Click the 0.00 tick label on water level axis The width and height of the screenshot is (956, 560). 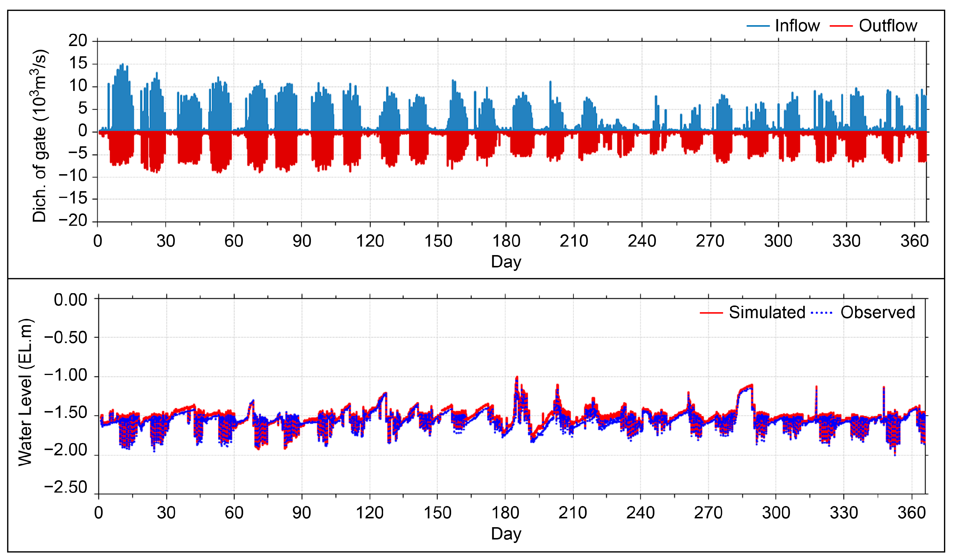click(x=71, y=300)
